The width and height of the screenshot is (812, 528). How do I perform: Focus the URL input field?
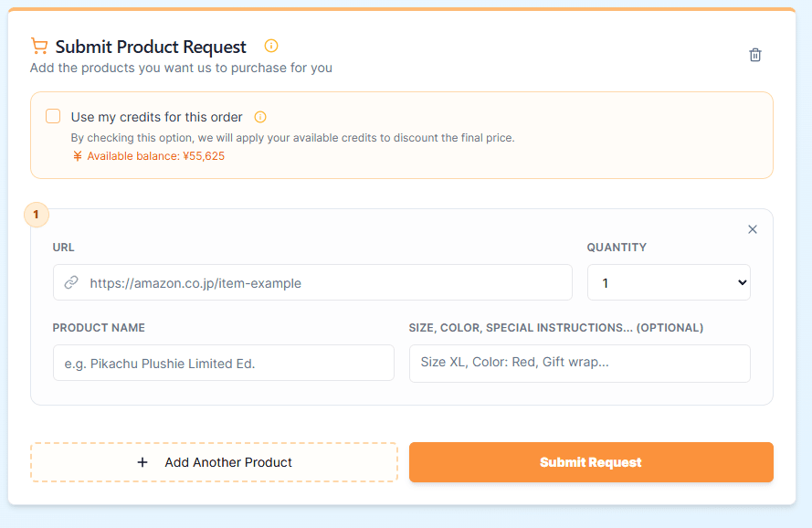[x=324, y=283]
